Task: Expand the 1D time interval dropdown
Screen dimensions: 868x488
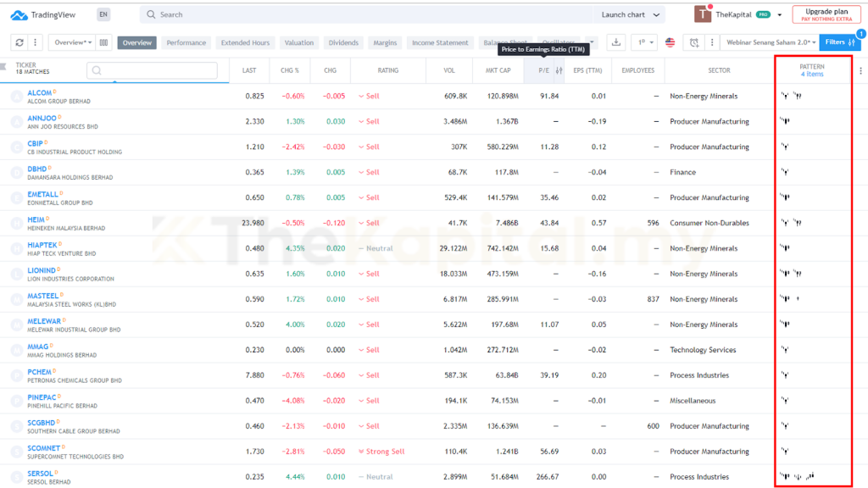Action: [646, 42]
